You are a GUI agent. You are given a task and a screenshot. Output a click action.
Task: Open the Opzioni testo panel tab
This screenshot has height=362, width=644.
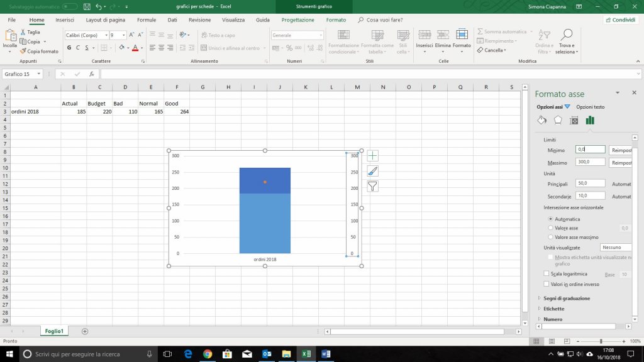click(591, 107)
